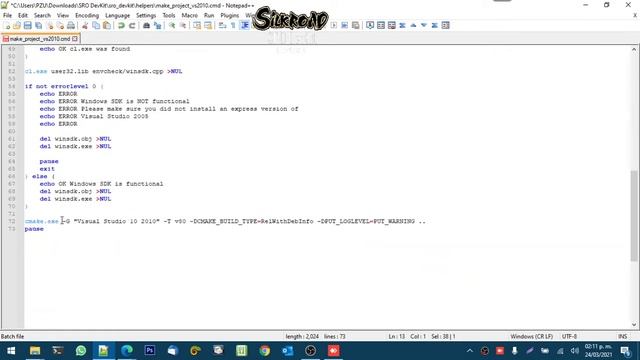Click the blue down-arrow toolbar icon
This screenshot has height=360, width=640.
424,25
